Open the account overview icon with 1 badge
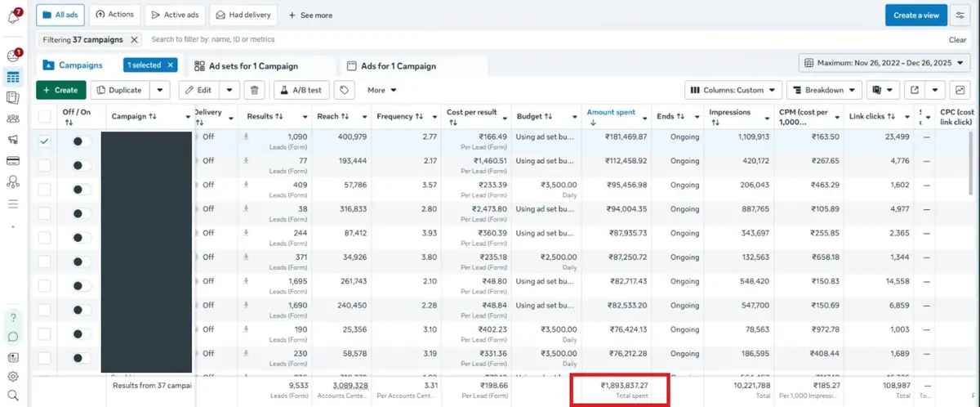Screen dimensions: 980x407 click(13, 56)
